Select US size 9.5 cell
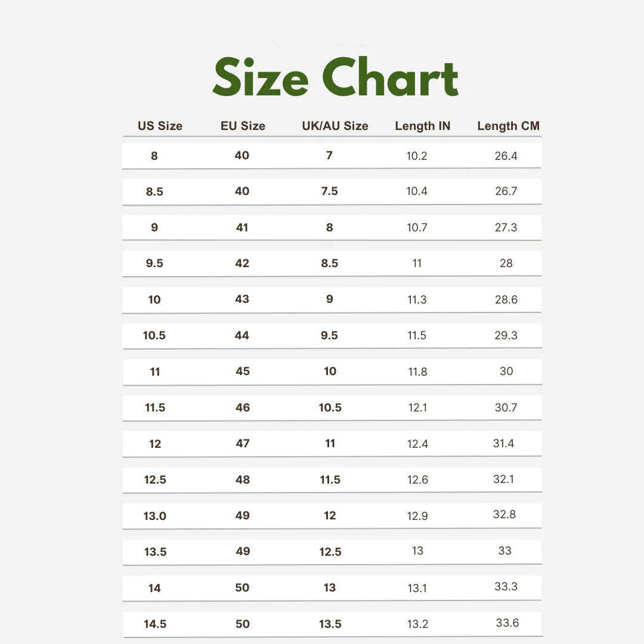 [x=154, y=264]
